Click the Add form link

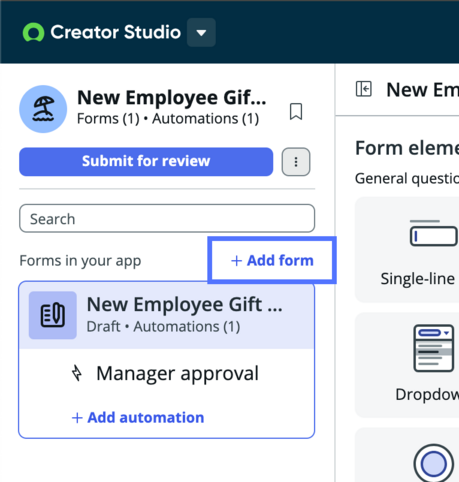pyautogui.click(x=272, y=260)
